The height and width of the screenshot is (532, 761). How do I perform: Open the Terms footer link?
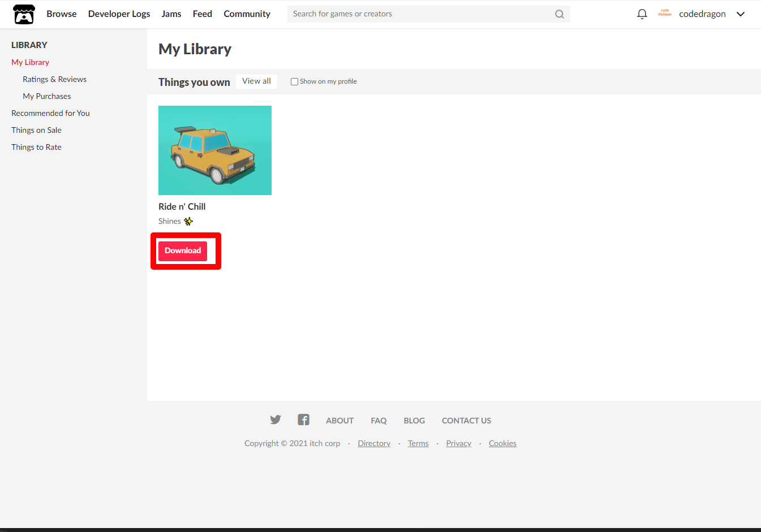click(x=418, y=443)
